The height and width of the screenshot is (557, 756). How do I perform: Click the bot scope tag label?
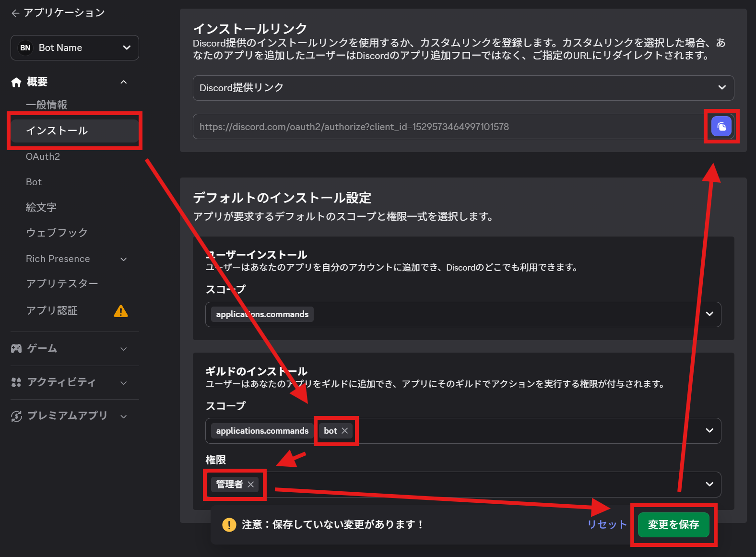pyautogui.click(x=331, y=431)
